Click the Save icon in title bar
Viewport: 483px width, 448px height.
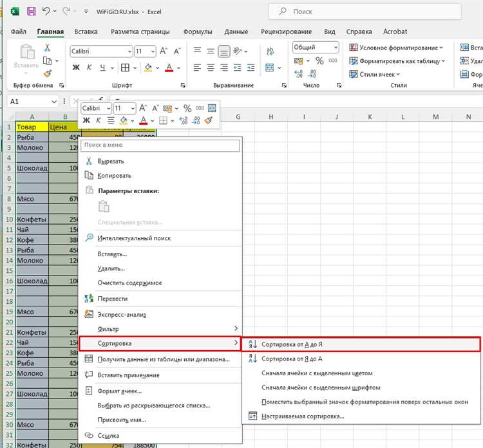click(x=31, y=12)
